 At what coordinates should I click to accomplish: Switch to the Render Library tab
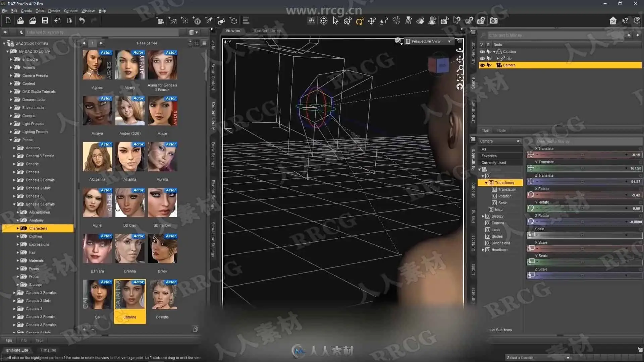[x=267, y=31]
